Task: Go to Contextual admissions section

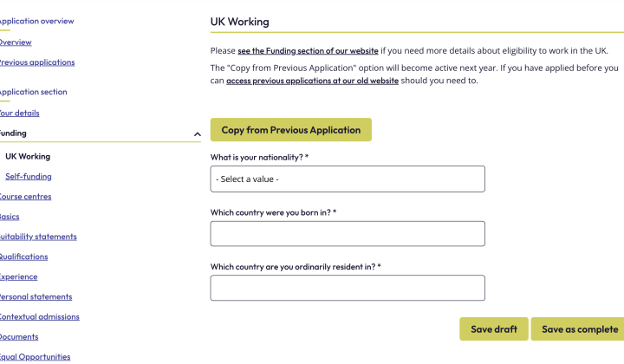Action: click(x=39, y=316)
